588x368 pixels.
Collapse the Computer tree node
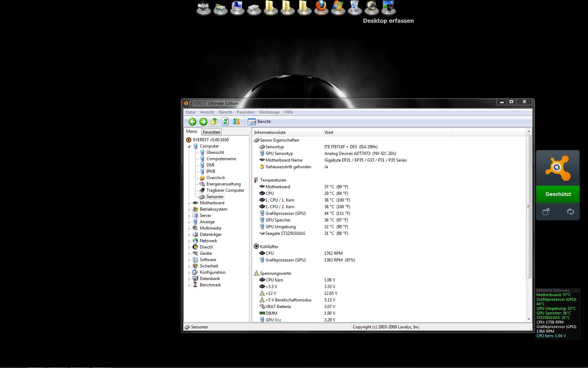point(189,146)
